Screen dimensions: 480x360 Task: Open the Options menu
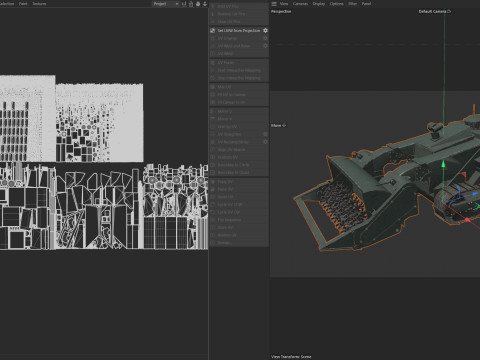click(336, 4)
